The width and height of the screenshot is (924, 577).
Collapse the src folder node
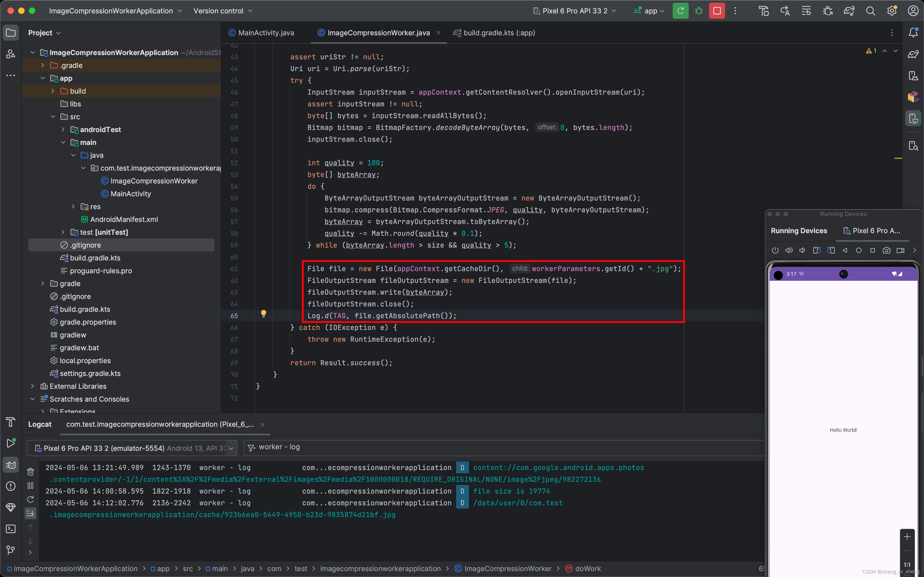[53, 117]
